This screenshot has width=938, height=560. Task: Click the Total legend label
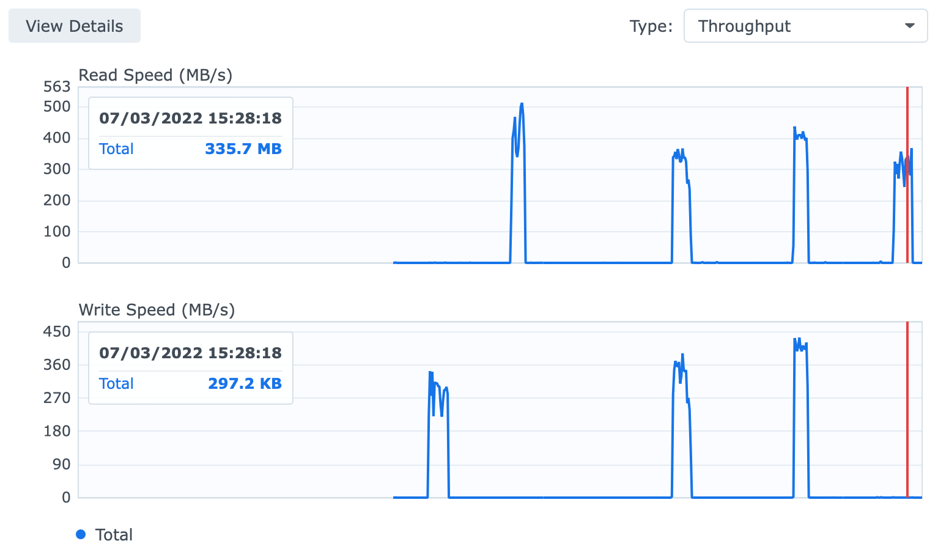click(114, 535)
